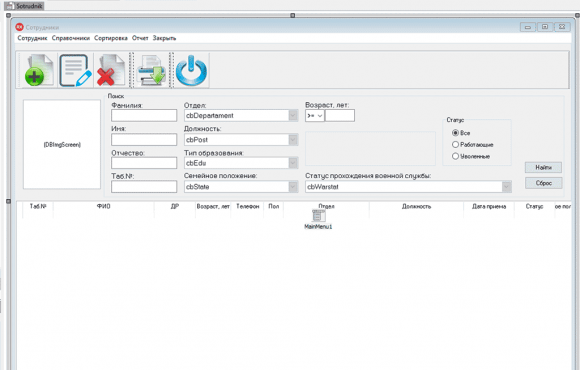Click the Найти button
This screenshot has width=580, height=370.
point(543,168)
